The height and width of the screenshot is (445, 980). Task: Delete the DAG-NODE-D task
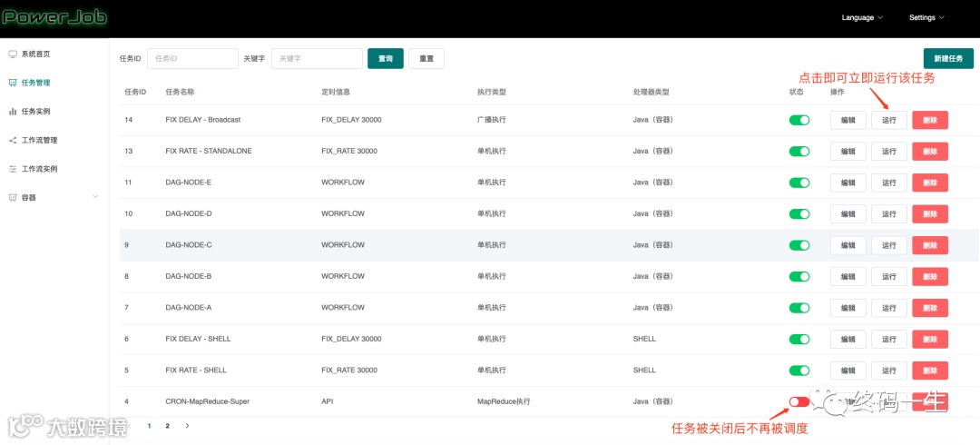(x=930, y=214)
